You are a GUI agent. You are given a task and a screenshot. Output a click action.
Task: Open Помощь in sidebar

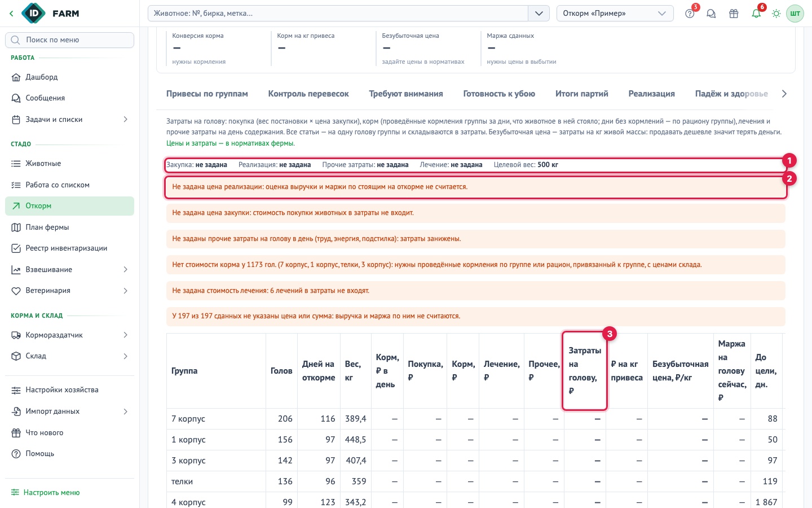pos(69,454)
